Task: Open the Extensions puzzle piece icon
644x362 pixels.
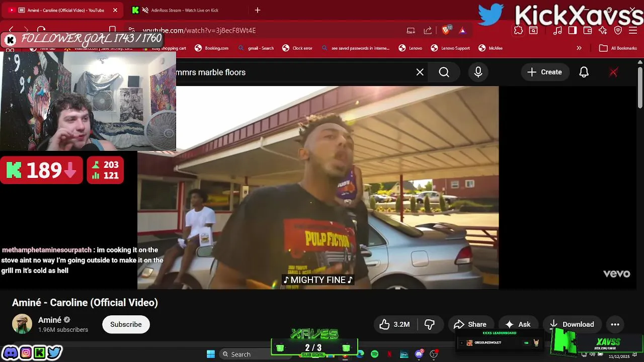Action: [518, 30]
